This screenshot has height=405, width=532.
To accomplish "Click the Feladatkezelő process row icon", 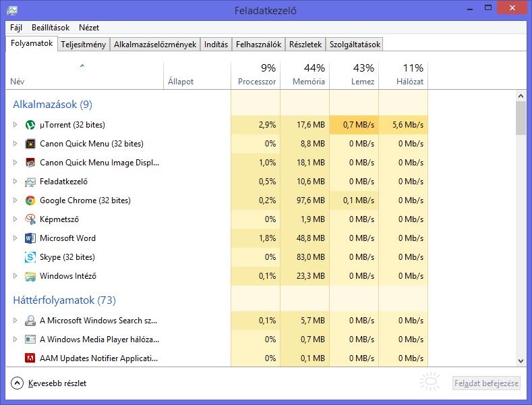I will click(x=30, y=182).
